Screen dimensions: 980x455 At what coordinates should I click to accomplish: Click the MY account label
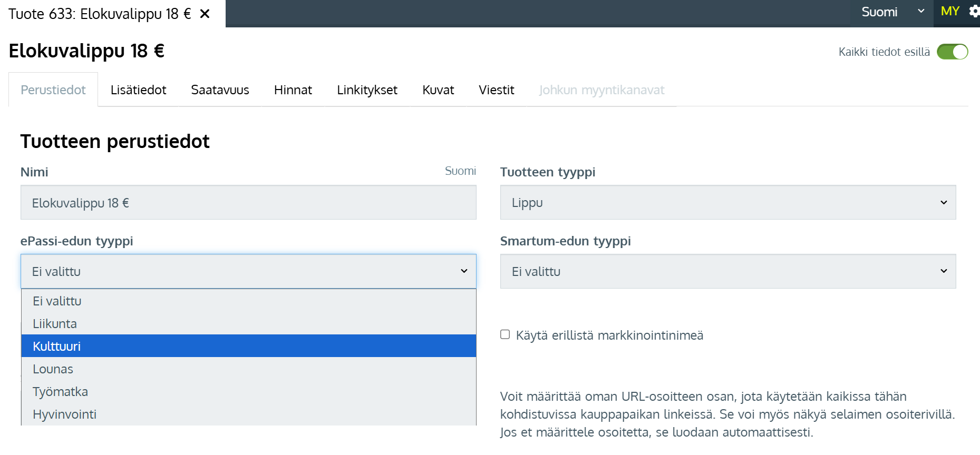pos(950,12)
